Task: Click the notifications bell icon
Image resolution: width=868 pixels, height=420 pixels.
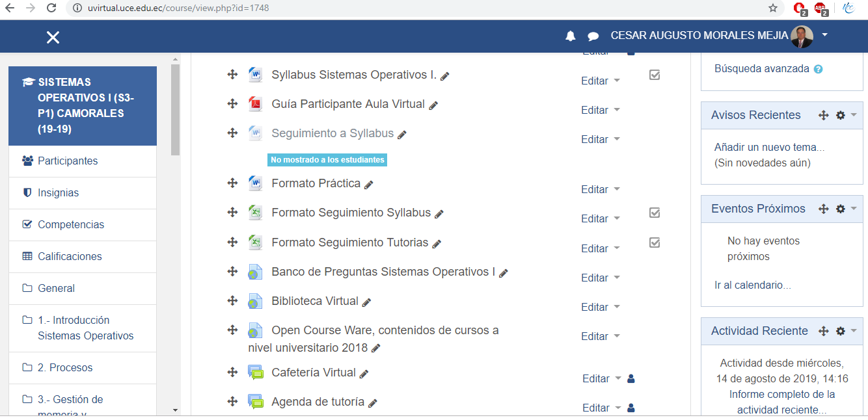Action: tap(570, 36)
